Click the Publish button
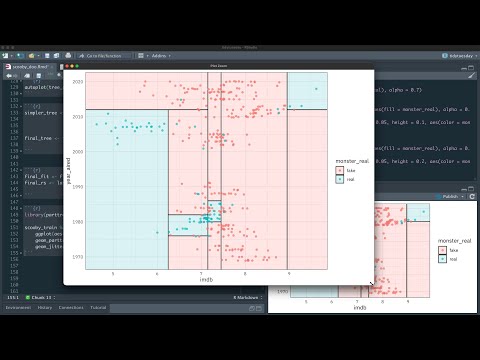 (450, 196)
